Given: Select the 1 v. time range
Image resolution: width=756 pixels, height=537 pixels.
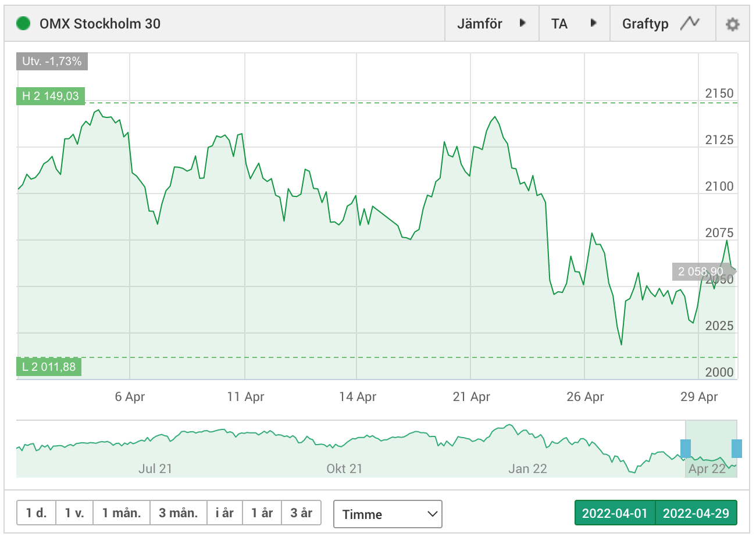Looking at the screenshot, I should [74, 513].
